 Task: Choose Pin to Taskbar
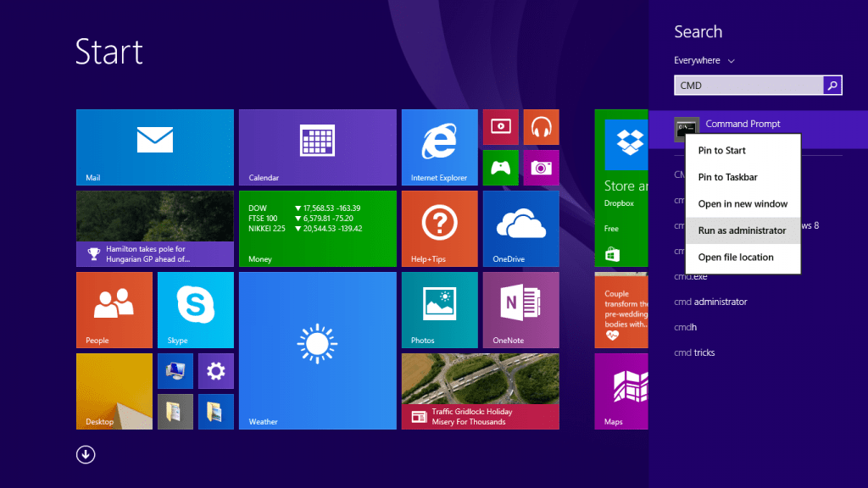pos(743,177)
